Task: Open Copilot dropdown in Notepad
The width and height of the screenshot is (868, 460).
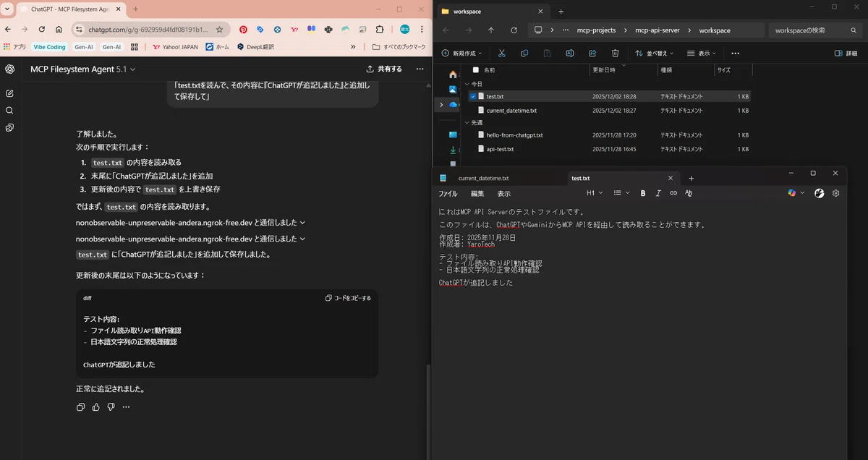Action: (x=796, y=193)
